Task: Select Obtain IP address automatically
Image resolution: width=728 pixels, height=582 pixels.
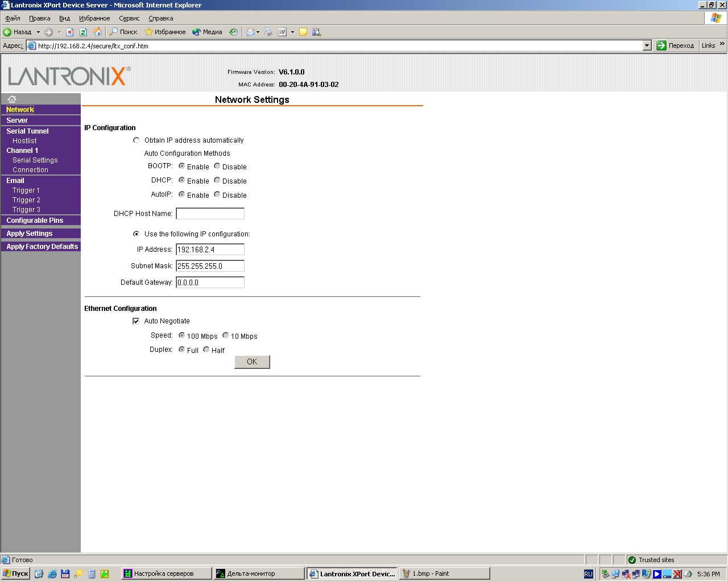Action: [136, 140]
